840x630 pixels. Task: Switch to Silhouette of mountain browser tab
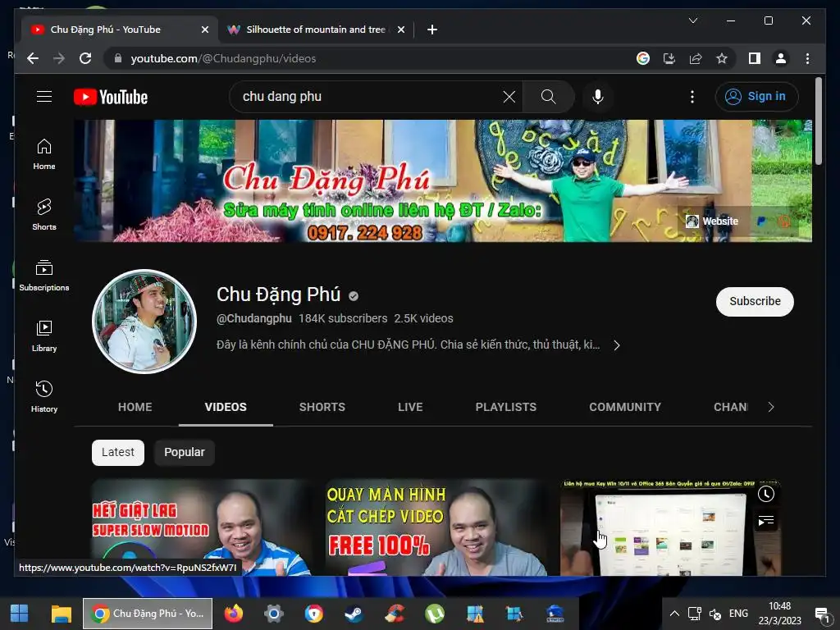[315, 30]
